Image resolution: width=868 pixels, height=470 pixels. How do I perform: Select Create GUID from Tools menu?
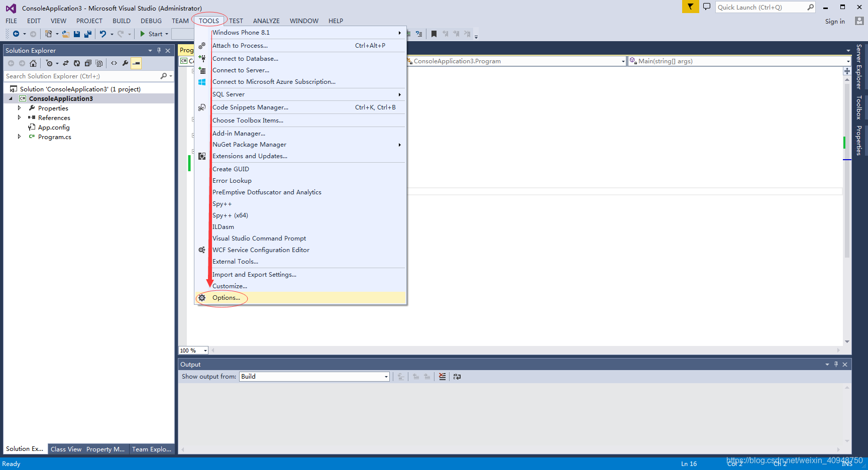click(300, 169)
